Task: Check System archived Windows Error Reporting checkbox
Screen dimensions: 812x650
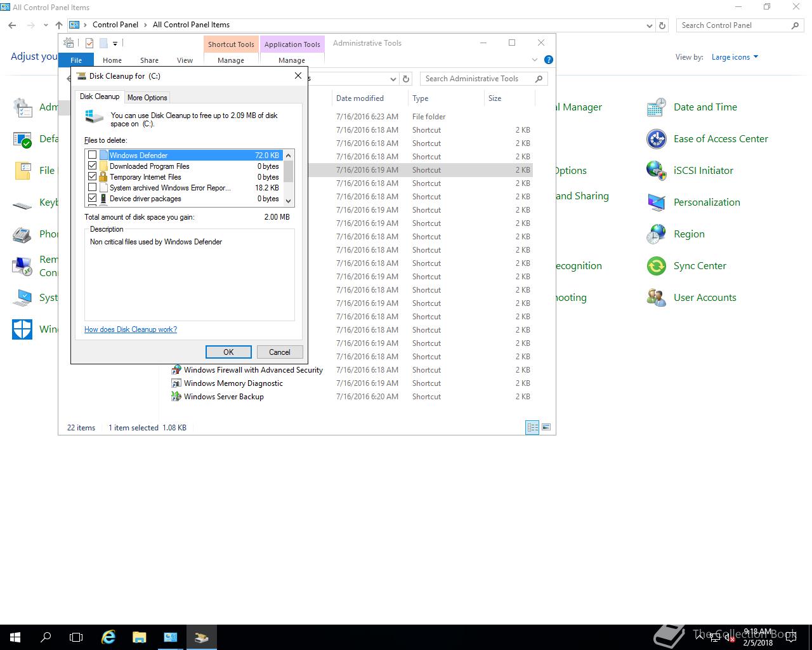Action: click(93, 187)
